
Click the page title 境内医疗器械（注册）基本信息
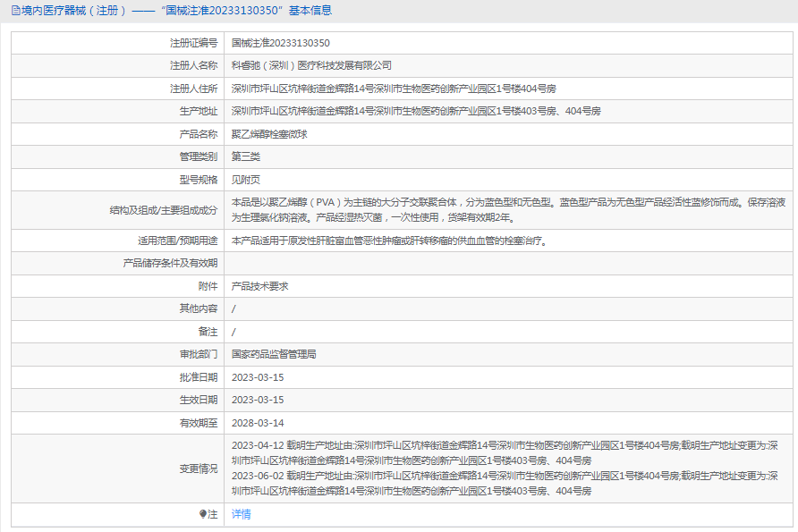176,11
